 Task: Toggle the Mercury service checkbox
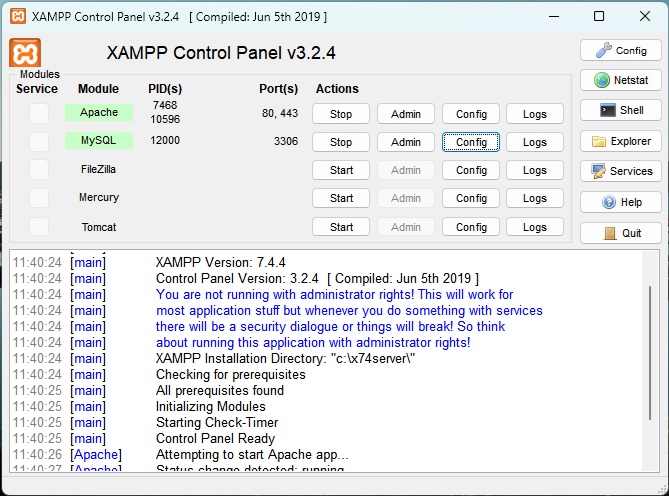39,198
